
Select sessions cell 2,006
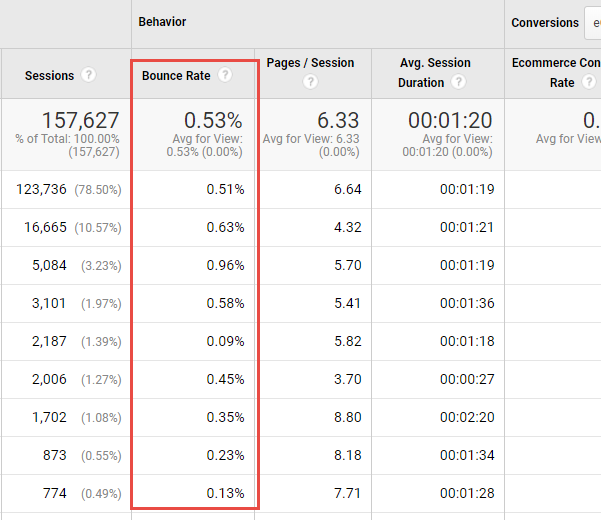49,379
